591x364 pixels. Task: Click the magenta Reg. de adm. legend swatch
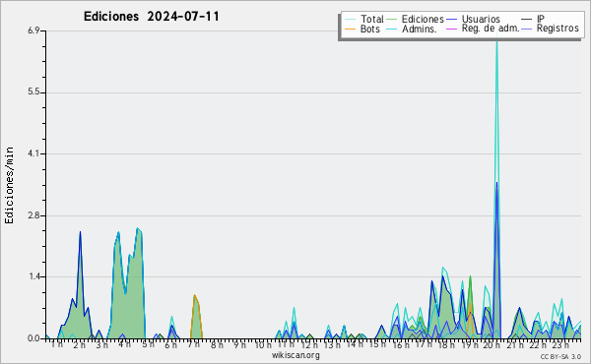451,29
